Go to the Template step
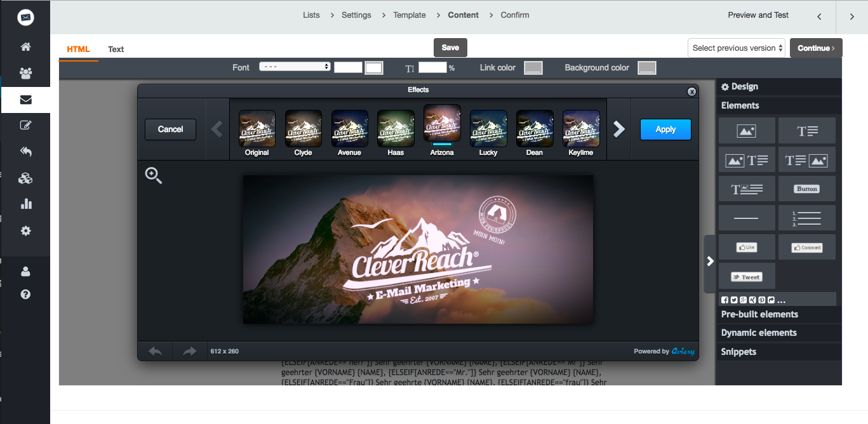Image resolution: width=868 pixels, height=424 pixels. (410, 15)
